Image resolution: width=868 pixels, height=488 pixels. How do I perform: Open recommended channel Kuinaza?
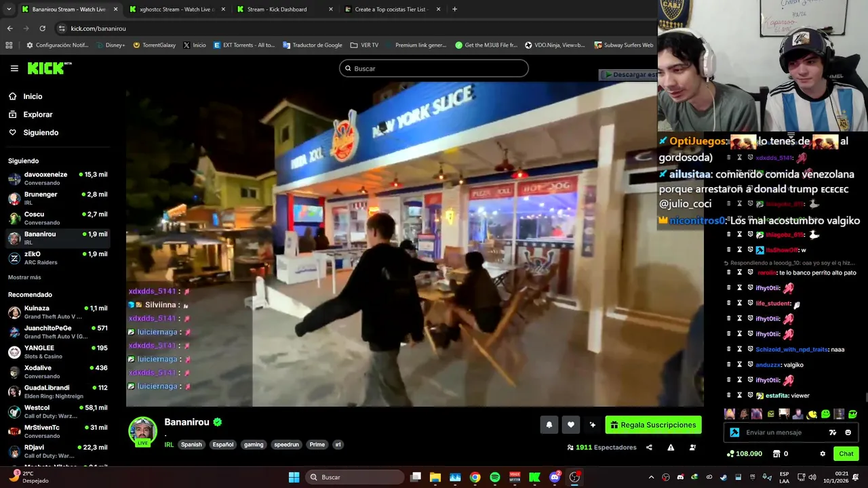(x=58, y=312)
